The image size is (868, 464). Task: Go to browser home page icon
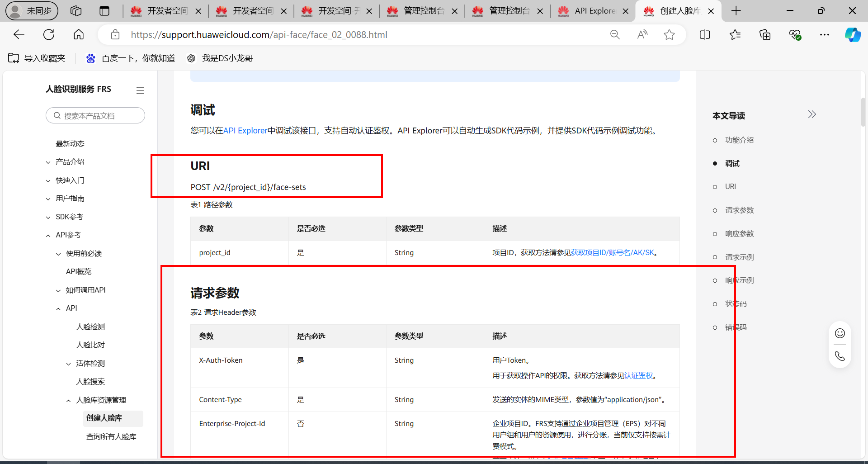tap(79, 35)
